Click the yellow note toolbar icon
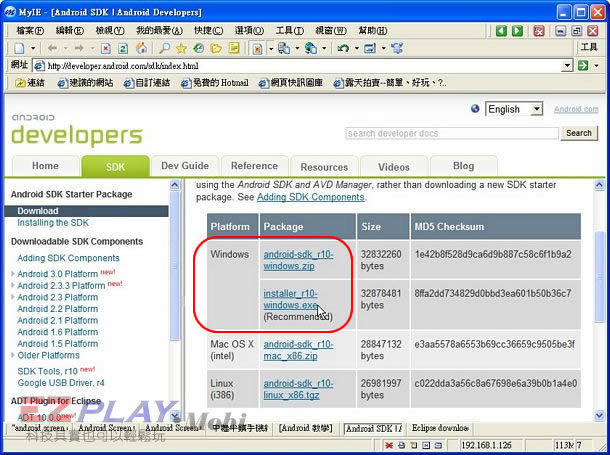 pos(233,48)
